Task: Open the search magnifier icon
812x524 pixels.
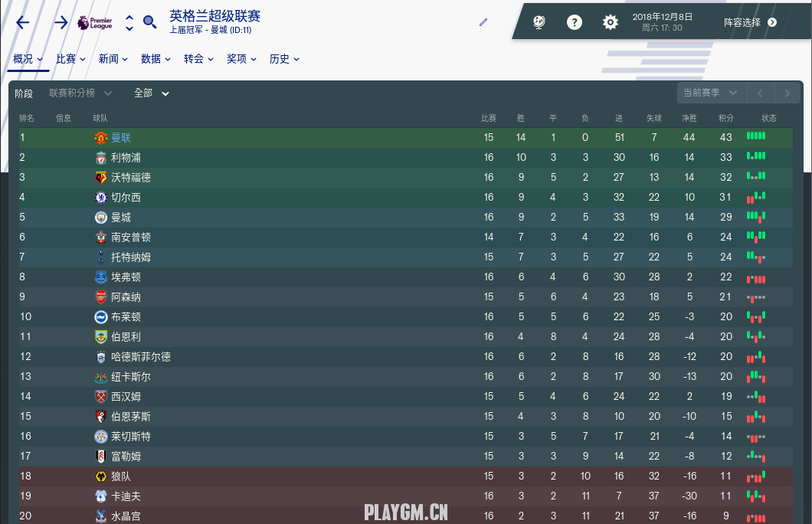Action: point(149,22)
